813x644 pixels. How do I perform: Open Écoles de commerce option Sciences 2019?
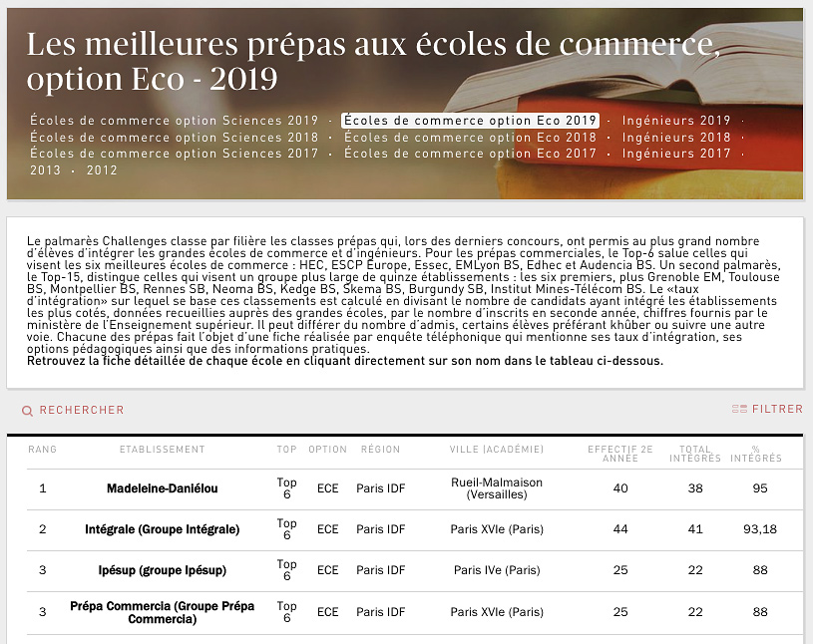pyautogui.click(x=174, y=121)
